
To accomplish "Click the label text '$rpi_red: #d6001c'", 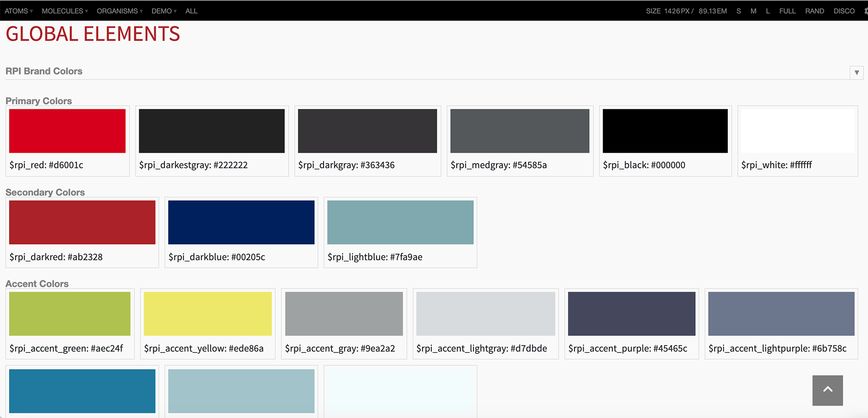I will [x=46, y=165].
